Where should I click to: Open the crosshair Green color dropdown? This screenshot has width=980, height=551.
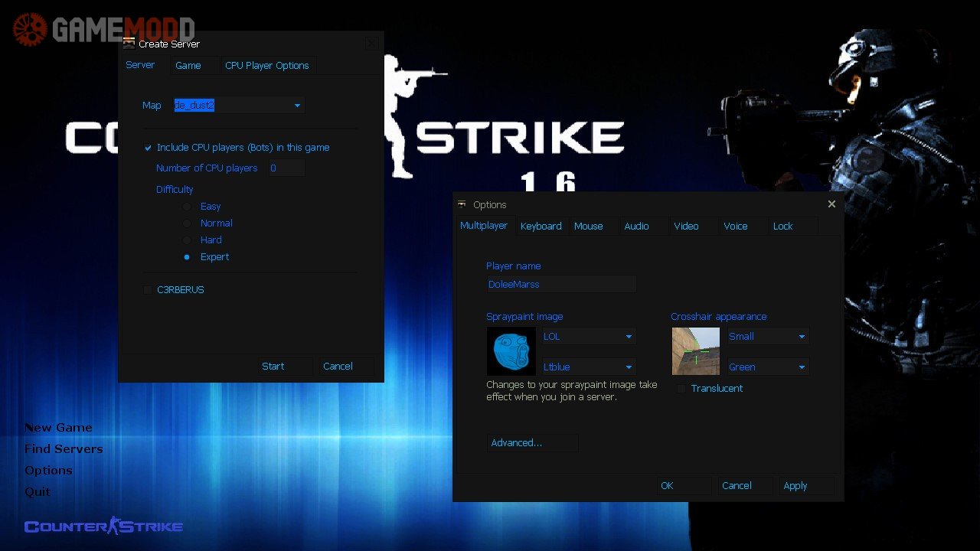pyautogui.click(x=767, y=367)
